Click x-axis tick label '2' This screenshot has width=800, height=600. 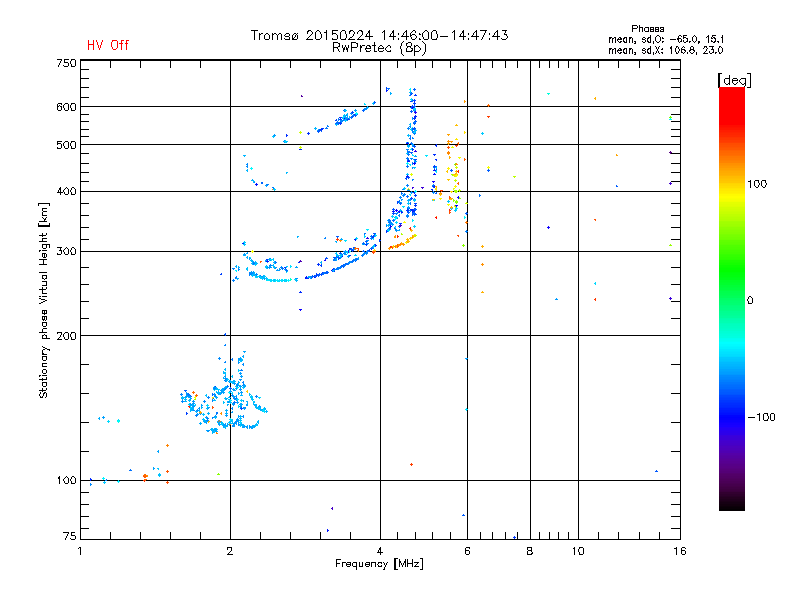coord(230,551)
